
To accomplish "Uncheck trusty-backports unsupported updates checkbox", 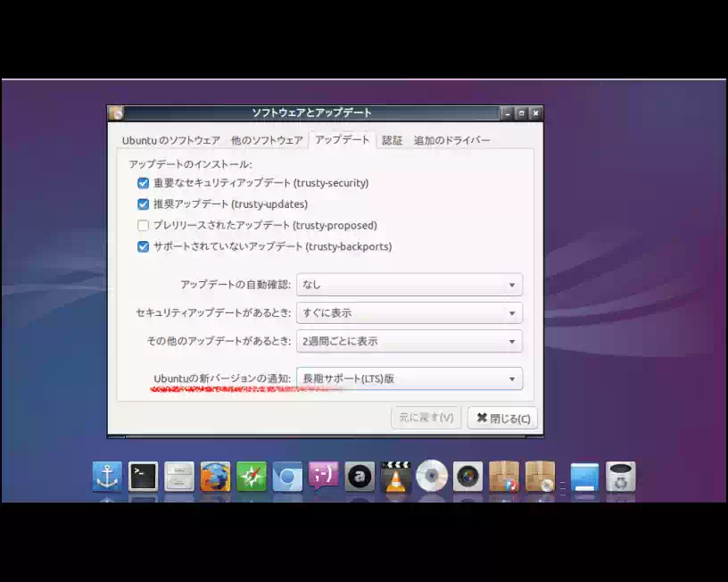I will point(143,246).
